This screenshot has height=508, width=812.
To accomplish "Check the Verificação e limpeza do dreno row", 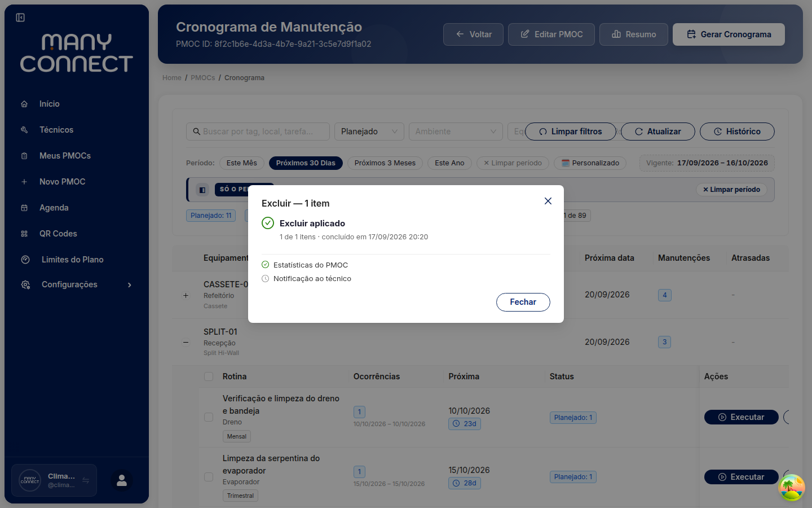I will point(209,417).
